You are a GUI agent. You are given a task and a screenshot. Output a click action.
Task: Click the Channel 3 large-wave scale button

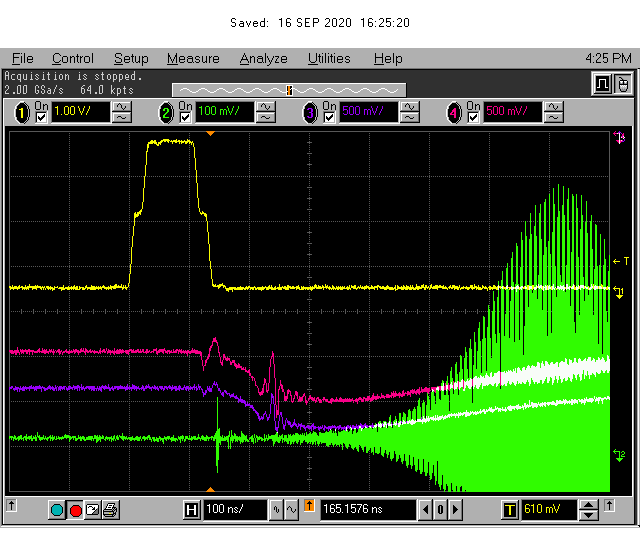pos(409,107)
